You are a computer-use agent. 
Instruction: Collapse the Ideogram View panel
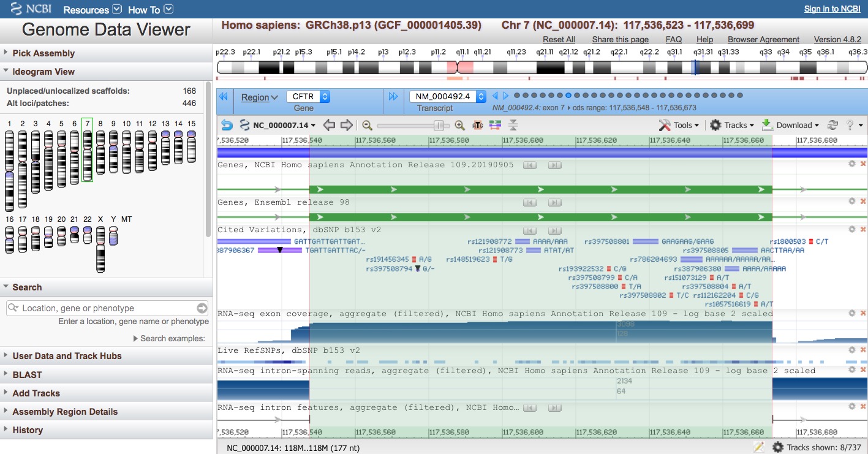tap(106, 71)
